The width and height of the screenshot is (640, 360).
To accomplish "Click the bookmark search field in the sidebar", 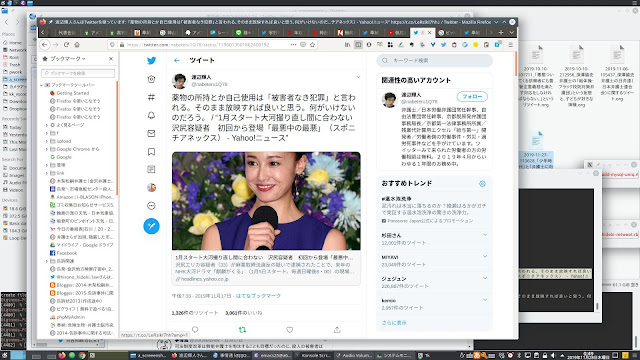I will [78, 73].
